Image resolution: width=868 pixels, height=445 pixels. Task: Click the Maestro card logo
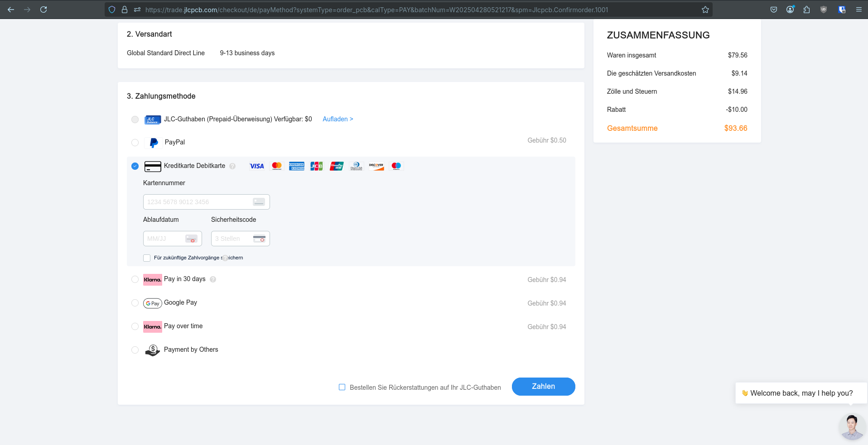click(396, 166)
